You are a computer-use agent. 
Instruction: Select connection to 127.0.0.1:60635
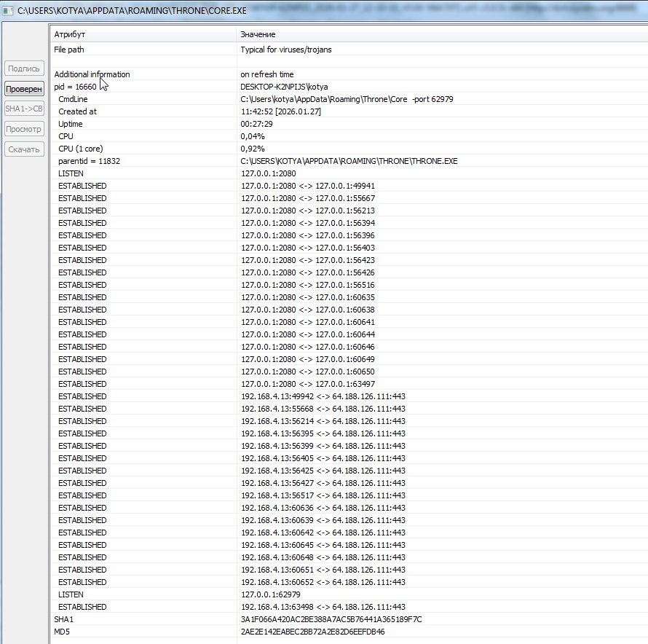point(308,297)
